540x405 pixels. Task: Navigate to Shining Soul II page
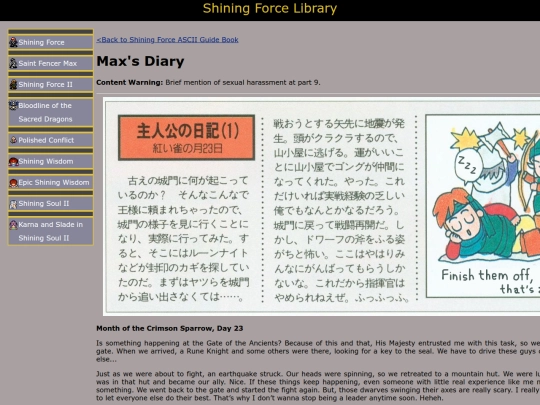(51, 204)
